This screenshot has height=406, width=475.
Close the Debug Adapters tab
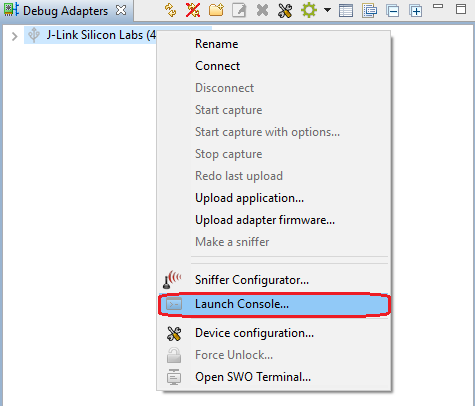(121, 10)
